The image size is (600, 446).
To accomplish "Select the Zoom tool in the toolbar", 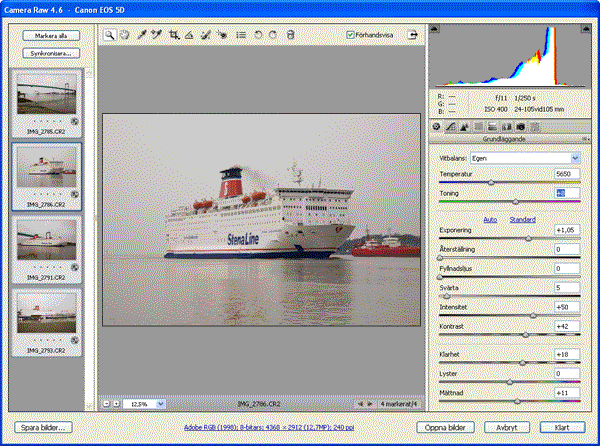I will tap(110, 34).
